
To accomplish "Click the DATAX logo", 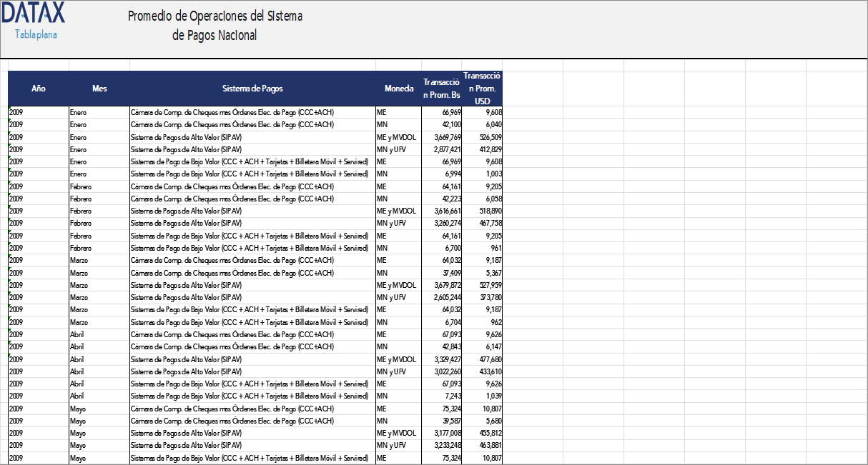I will (x=34, y=13).
